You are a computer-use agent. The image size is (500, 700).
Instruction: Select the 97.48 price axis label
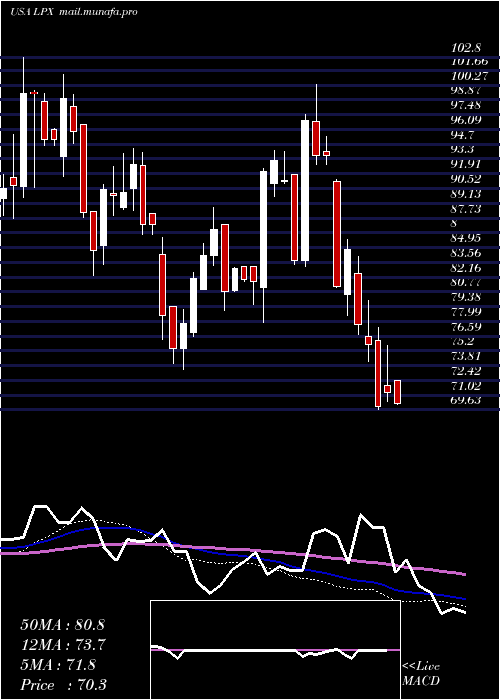tap(467, 105)
